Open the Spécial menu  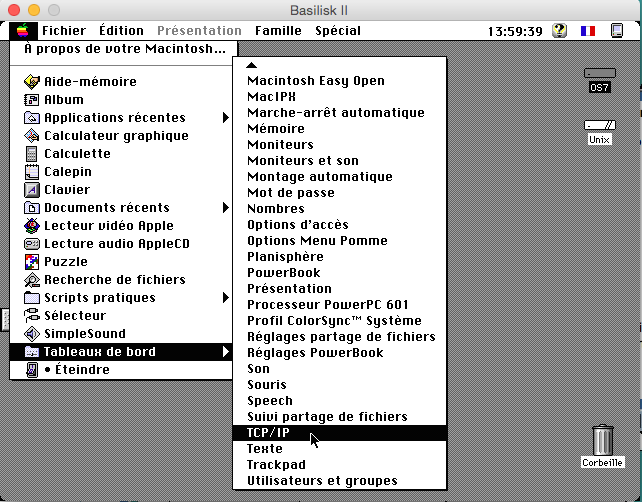338,31
